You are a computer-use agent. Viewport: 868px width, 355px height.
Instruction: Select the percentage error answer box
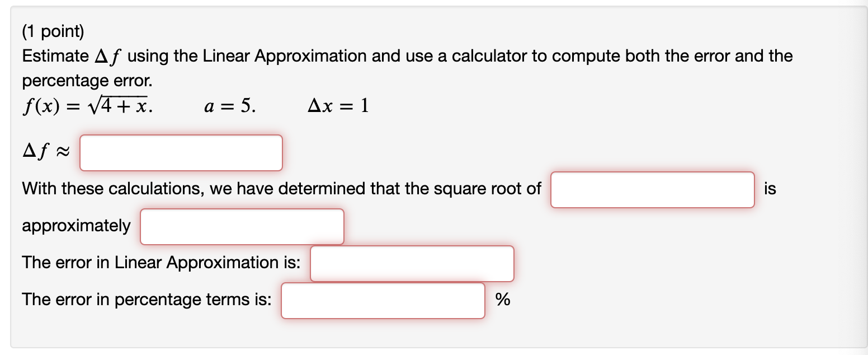(383, 301)
